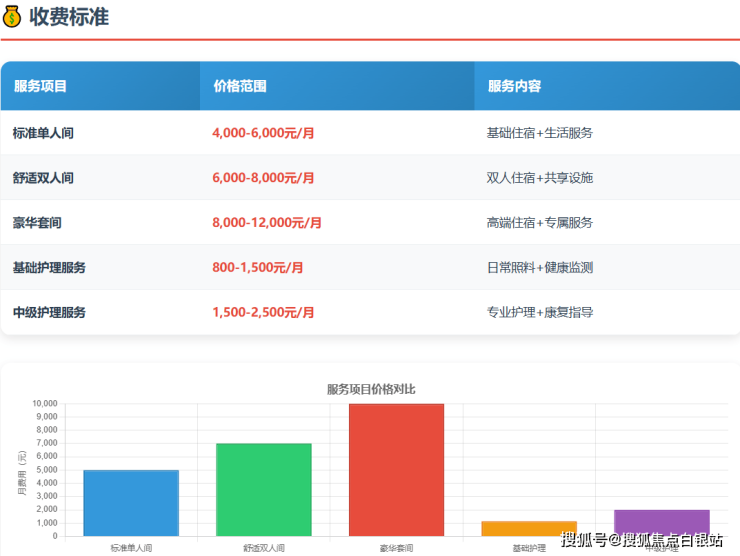The width and height of the screenshot is (740, 556).
Task: Click the red 豪华套间 bar
Action: click(x=396, y=470)
